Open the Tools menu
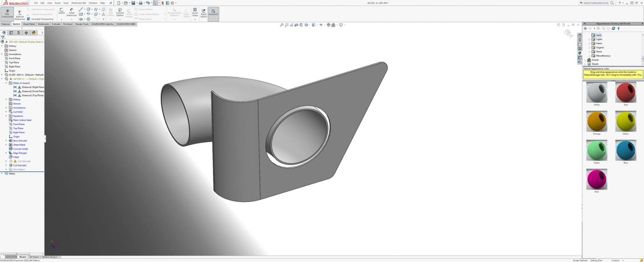 pyautogui.click(x=66, y=3)
